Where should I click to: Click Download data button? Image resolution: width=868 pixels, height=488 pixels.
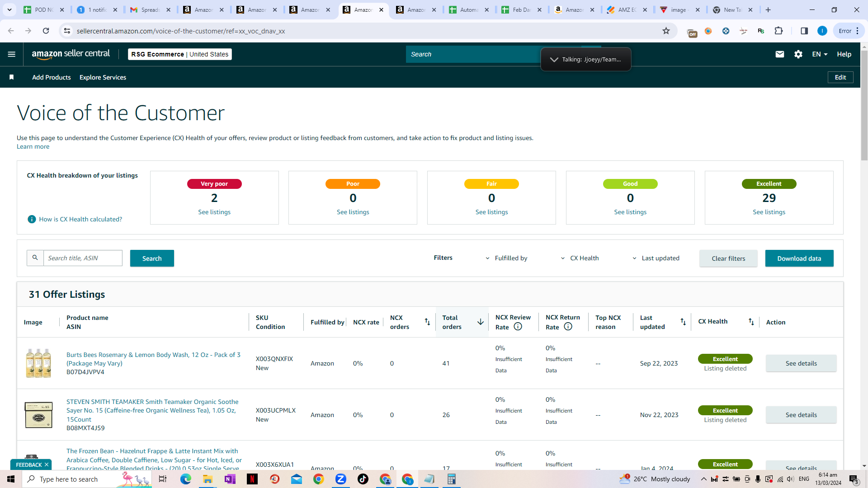(x=799, y=258)
